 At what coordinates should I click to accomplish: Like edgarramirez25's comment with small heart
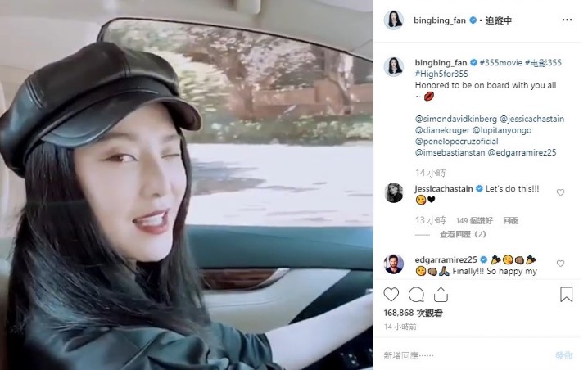(x=560, y=264)
